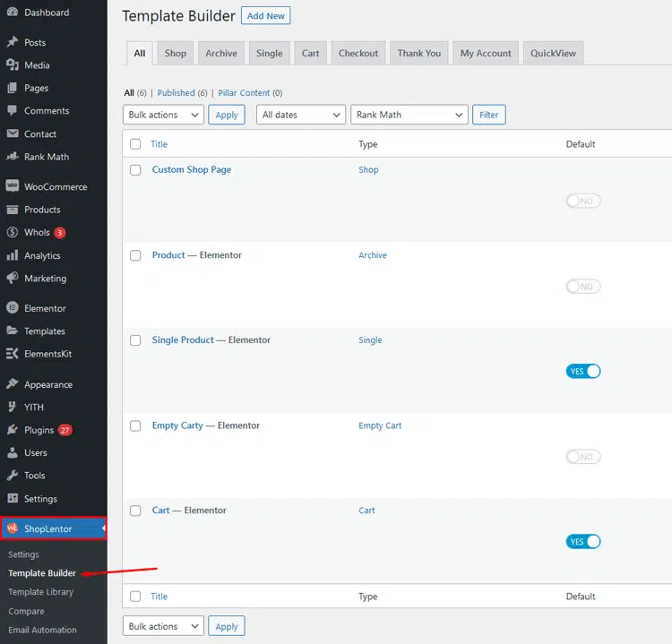The width and height of the screenshot is (672, 644).
Task: Switch to the Checkout tab
Action: coord(358,53)
